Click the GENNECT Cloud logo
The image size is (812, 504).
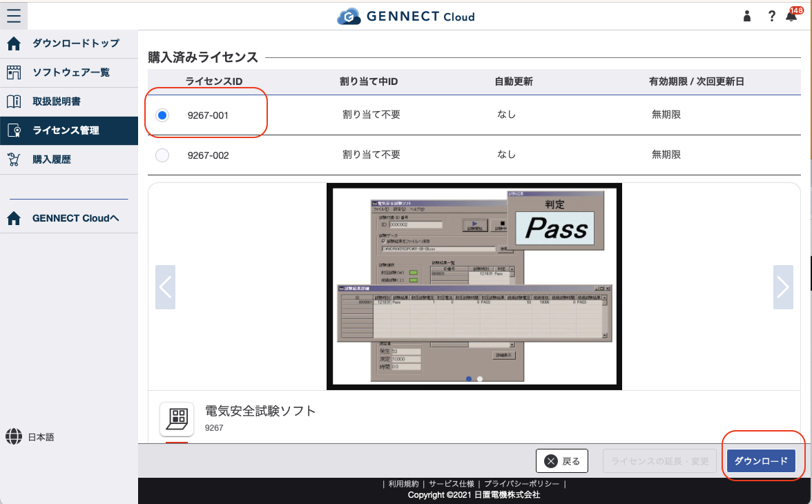pyautogui.click(x=405, y=15)
